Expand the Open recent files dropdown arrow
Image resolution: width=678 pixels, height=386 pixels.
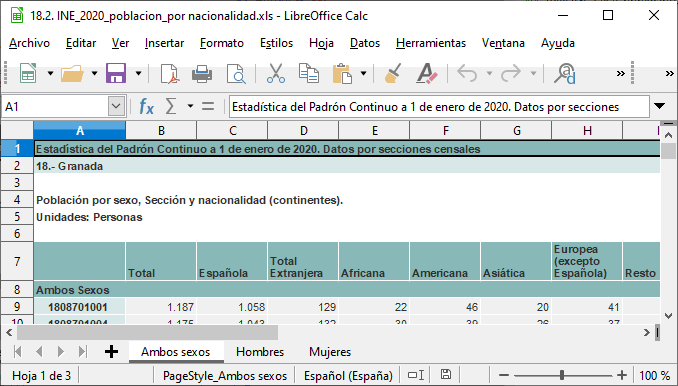tap(94, 73)
